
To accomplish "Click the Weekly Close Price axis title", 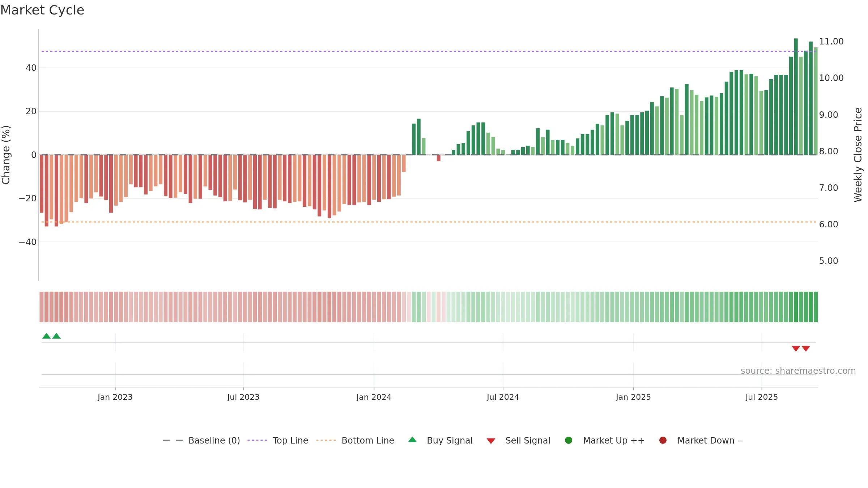I will click(x=858, y=155).
